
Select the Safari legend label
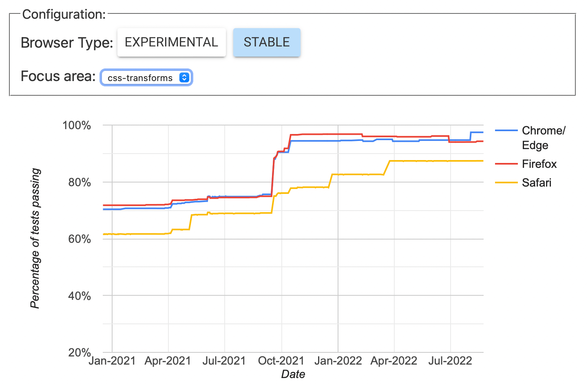coord(536,183)
